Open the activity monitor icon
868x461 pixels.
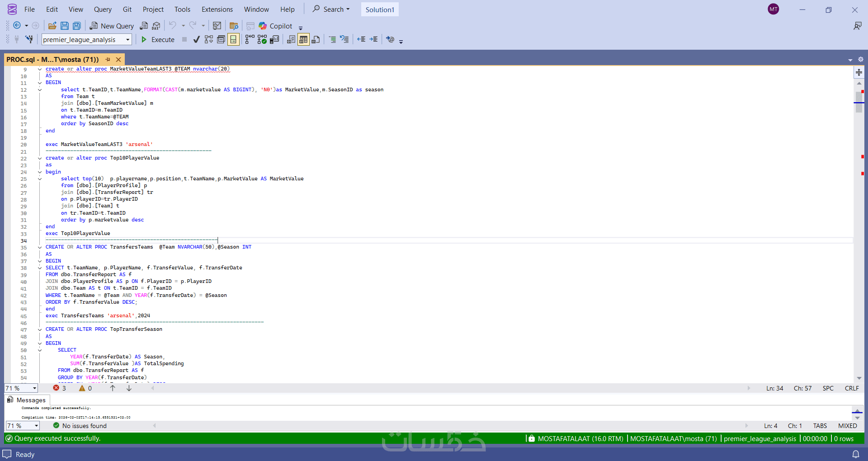point(217,26)
